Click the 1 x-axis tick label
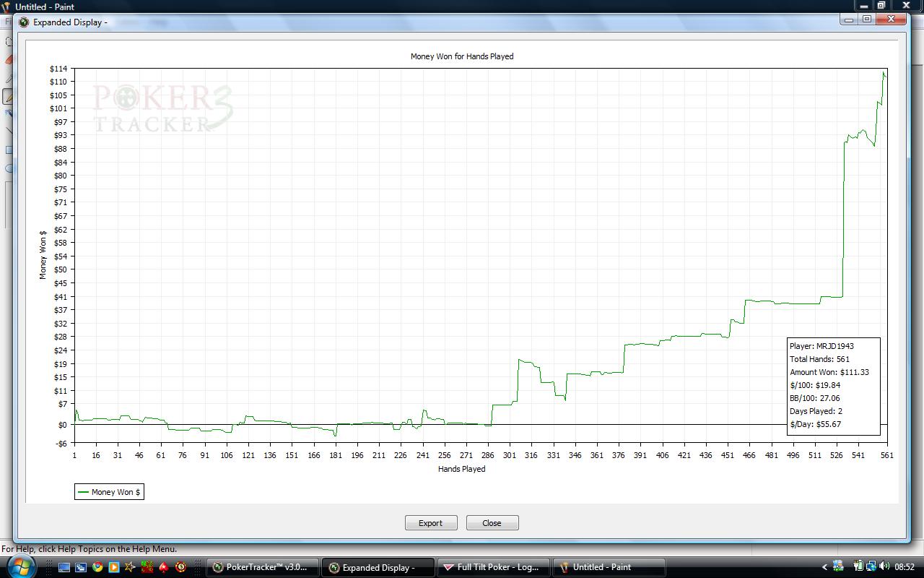The image size is (924, 578). click(74, 455)
